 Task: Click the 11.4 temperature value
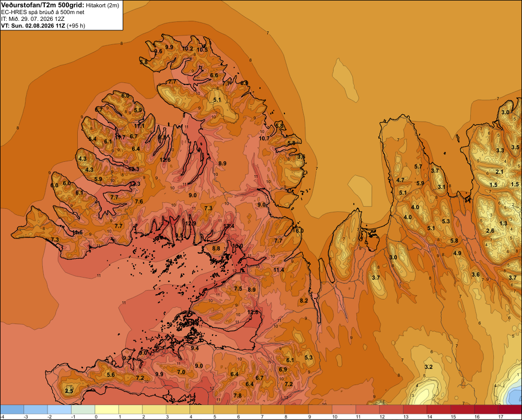pos(279,270)
